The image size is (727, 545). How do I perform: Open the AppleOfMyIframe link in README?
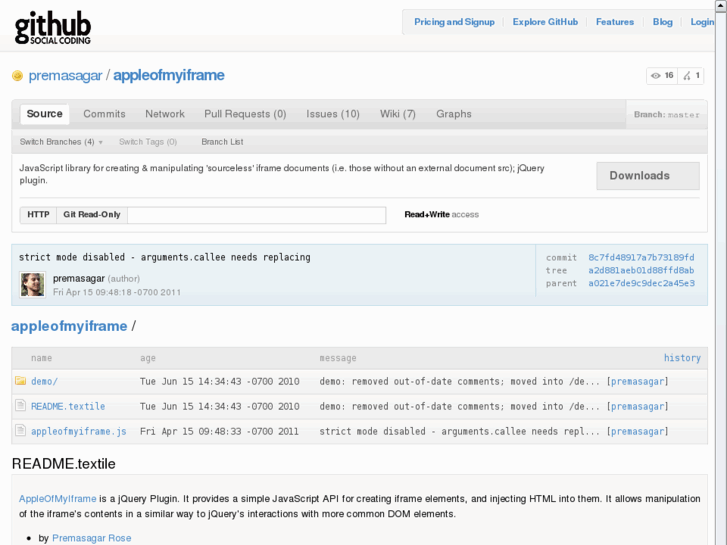[57, 499]
